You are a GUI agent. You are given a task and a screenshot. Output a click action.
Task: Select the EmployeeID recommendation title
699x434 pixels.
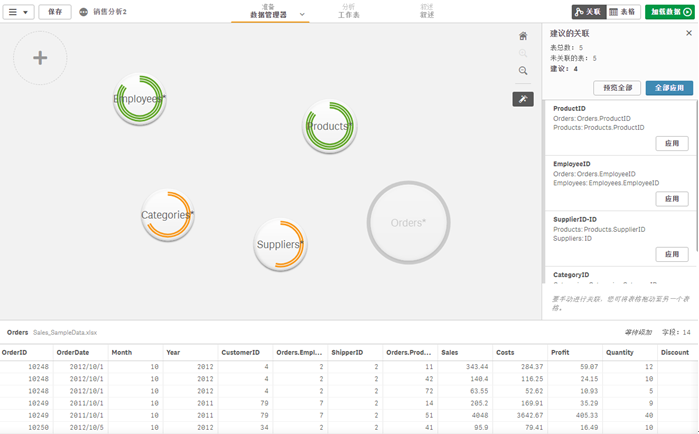tap(572, 164)
